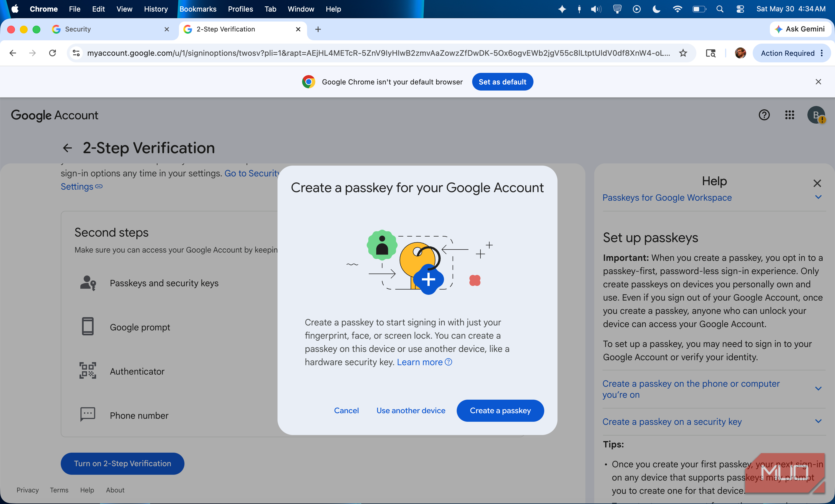Bookmark this page with the star icon
Screen dimensions: 835x504
pyautogui.click(x=683, y=53)
